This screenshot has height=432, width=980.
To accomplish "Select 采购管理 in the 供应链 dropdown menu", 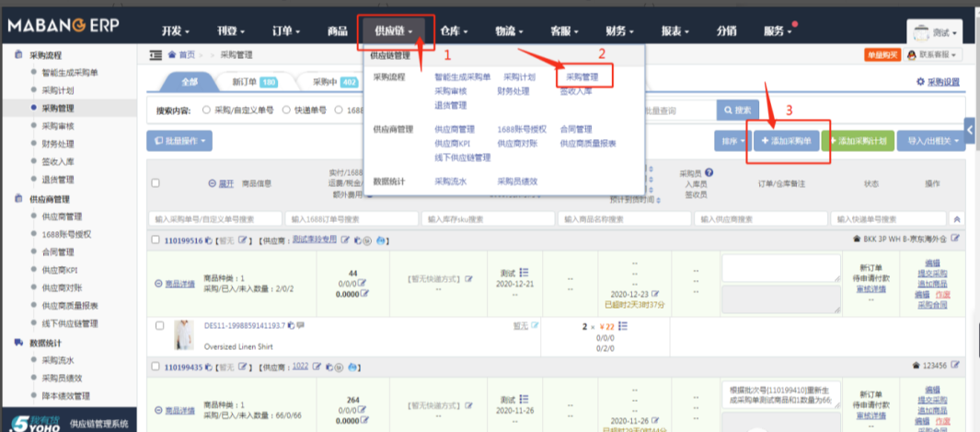I will (x=582, y=76).
